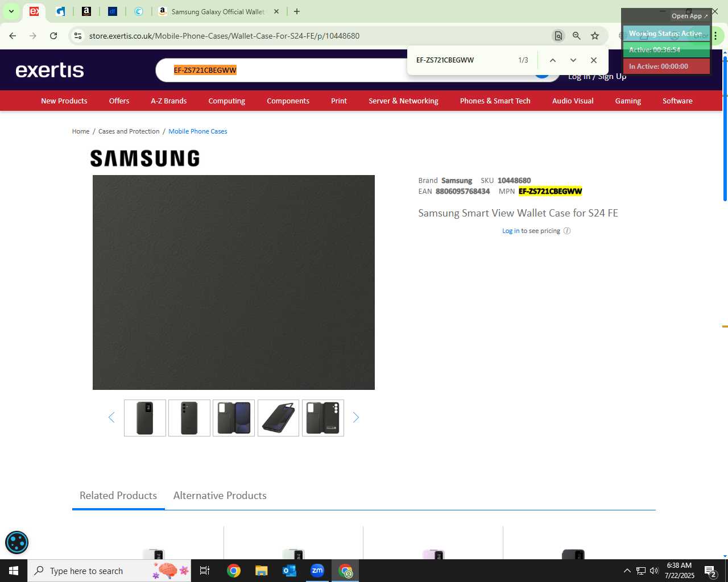The width and height of the screenshot is (728, 582).
Task: Bookmark this page with the star icon
Action: tap(595, 36)
